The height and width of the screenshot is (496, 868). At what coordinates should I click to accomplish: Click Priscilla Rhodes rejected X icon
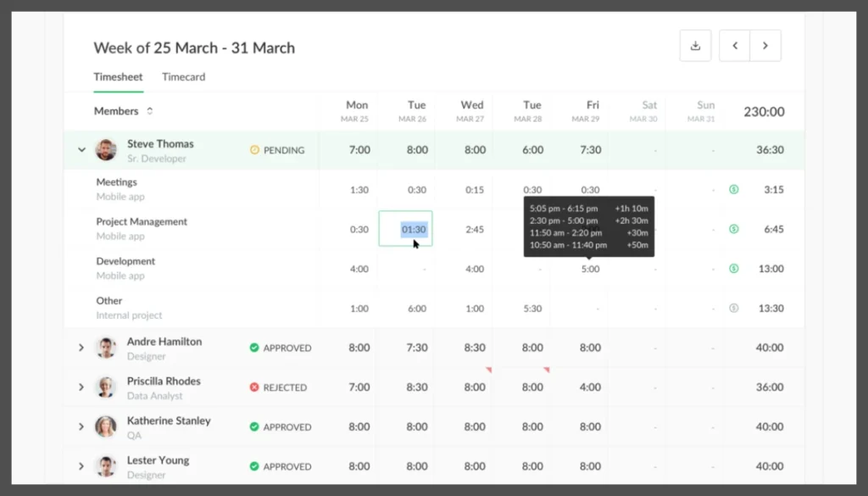[254, 387]
